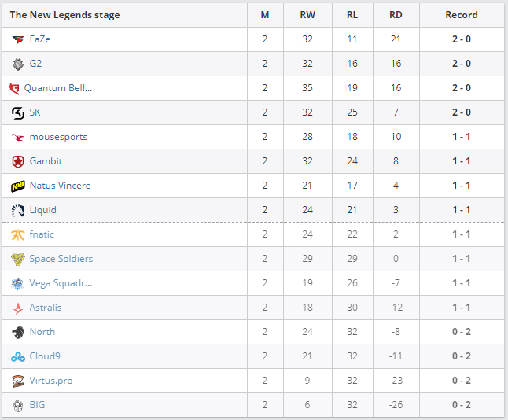The height and width of the screenshot is (420, 508).
Task: Open the mousesports team link
Action: (58, 137)
